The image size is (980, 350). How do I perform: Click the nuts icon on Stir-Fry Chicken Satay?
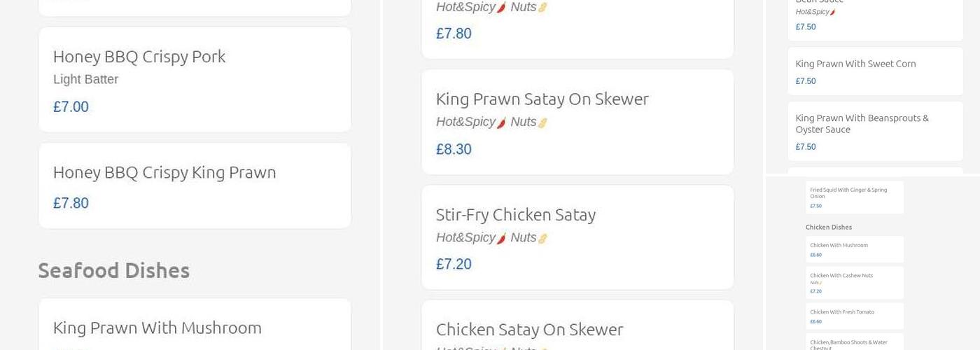[x=542, y=239]
